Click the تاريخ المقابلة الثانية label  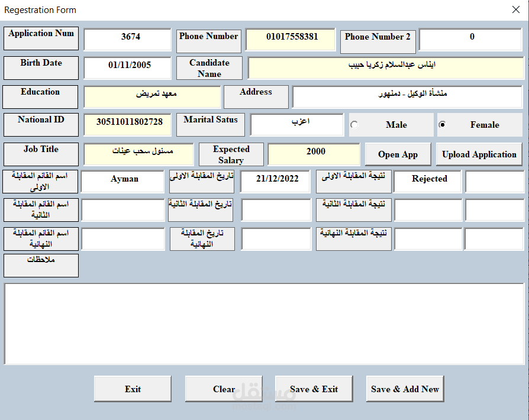201,210
